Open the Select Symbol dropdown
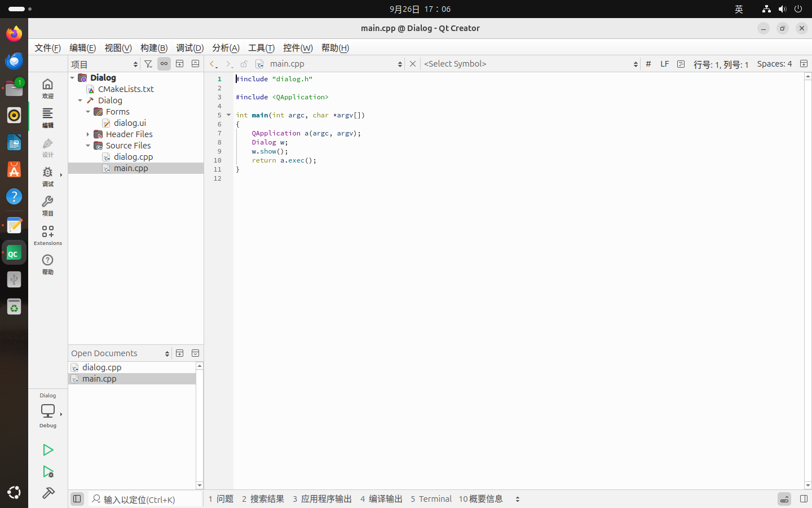Viewport: 812px width, 508px height. click(x=530, y=64)
